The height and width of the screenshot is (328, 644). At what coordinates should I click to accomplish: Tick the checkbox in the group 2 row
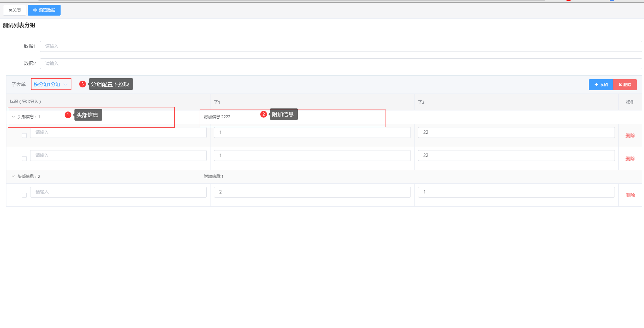pos(24,195)
